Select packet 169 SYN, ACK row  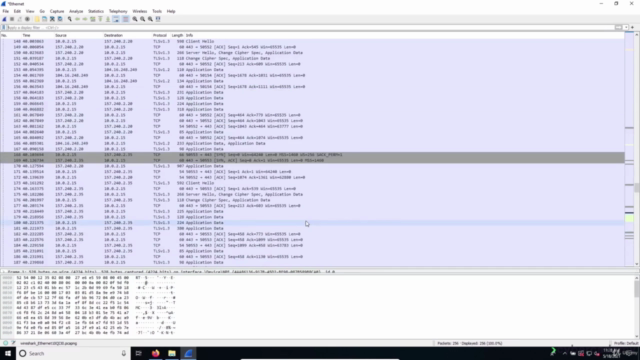(312, 160)
